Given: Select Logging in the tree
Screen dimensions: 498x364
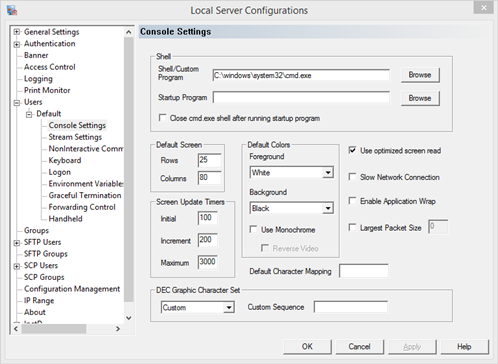Looking at the screenshot, I should tap(38, 79).
